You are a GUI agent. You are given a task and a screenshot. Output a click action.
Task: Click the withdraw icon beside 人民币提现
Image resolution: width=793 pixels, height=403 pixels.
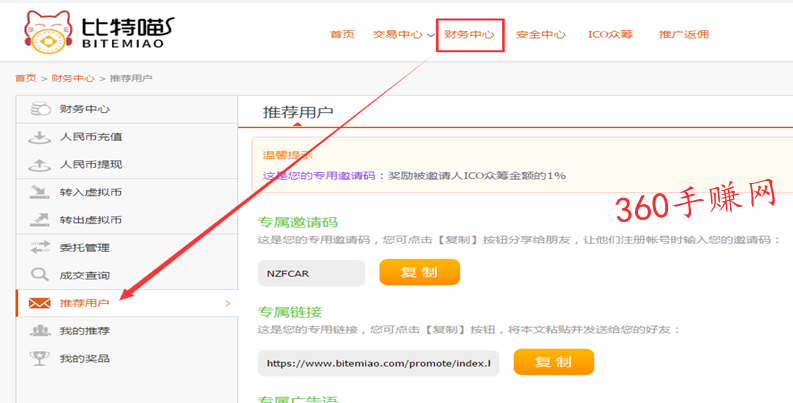39,165
